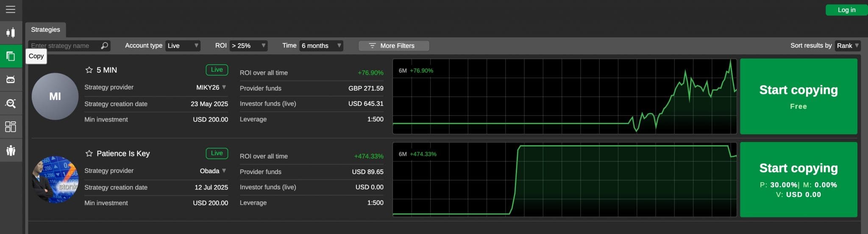Click the GBP 271.59 provider funds value
Viewport: 868px width, 234px height.
click(366, 88)
